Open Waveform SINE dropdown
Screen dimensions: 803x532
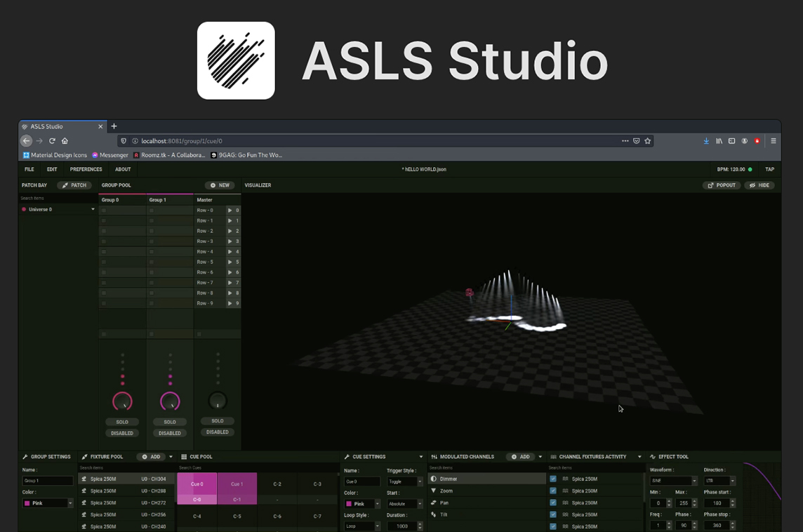coord(673,481)
